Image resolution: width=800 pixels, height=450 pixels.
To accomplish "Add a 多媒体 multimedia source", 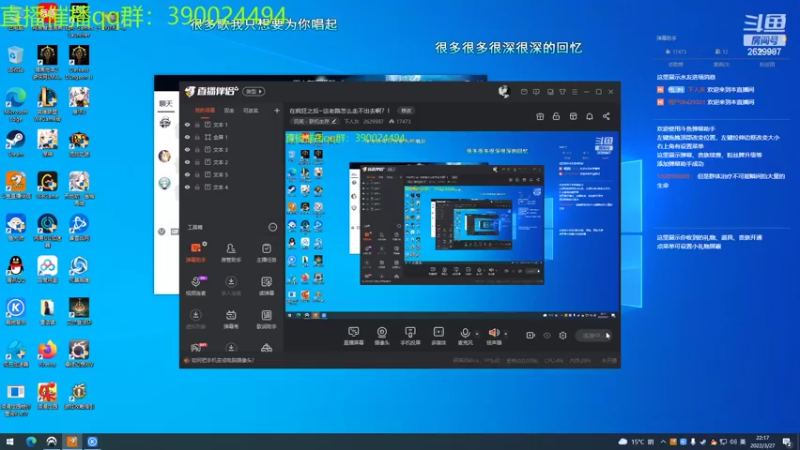I will pos(438,336).
